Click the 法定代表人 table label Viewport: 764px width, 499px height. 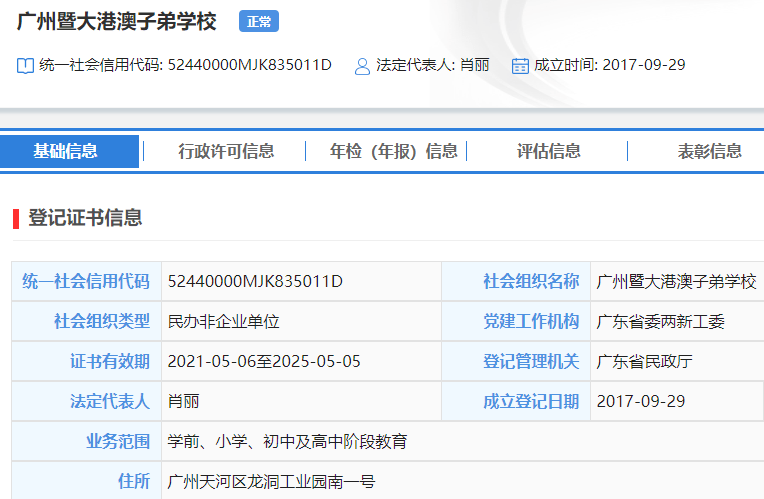click(x=110, y=401)
